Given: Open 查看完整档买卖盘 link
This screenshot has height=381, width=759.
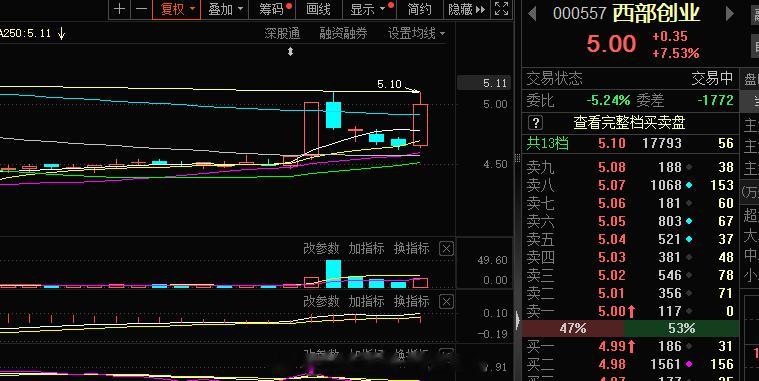Looking at the screenshot, I should click(x=629, y=122).
